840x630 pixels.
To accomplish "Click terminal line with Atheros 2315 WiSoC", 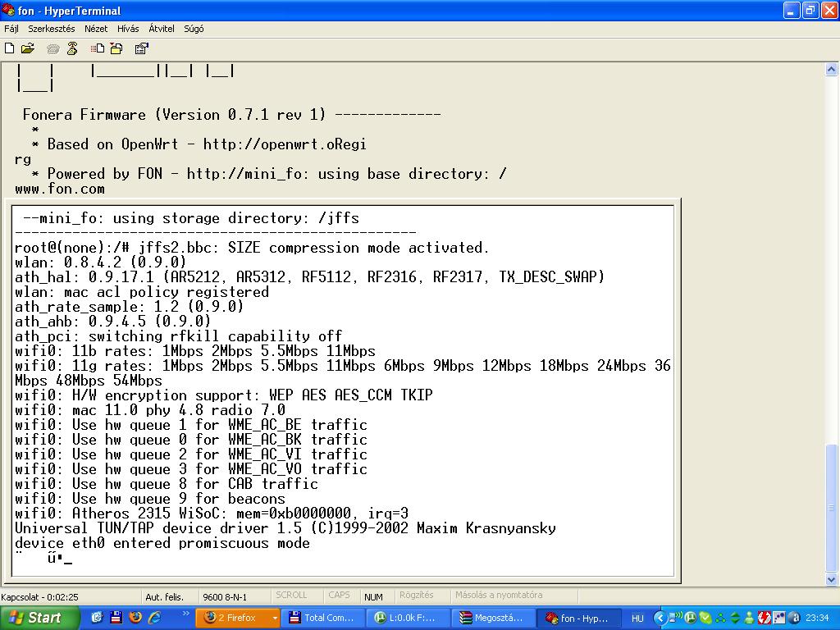I will [x=212, y=514].
